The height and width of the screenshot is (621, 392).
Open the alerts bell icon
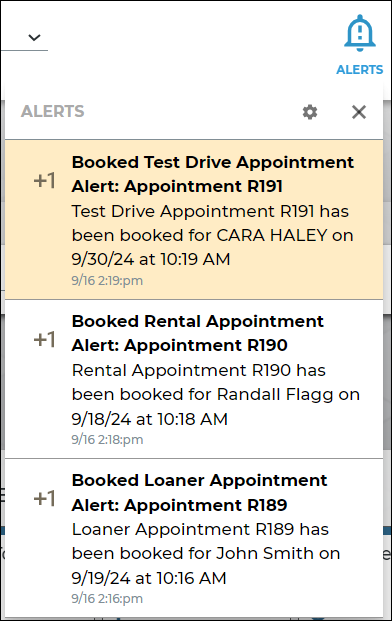tap(360, 33)
